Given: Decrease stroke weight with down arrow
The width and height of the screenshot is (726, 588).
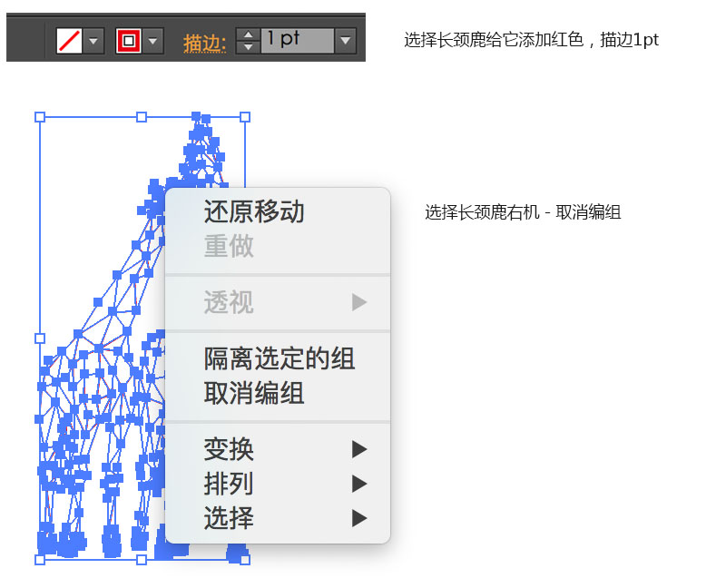Looking at the screenshot, I should [248, 47].
